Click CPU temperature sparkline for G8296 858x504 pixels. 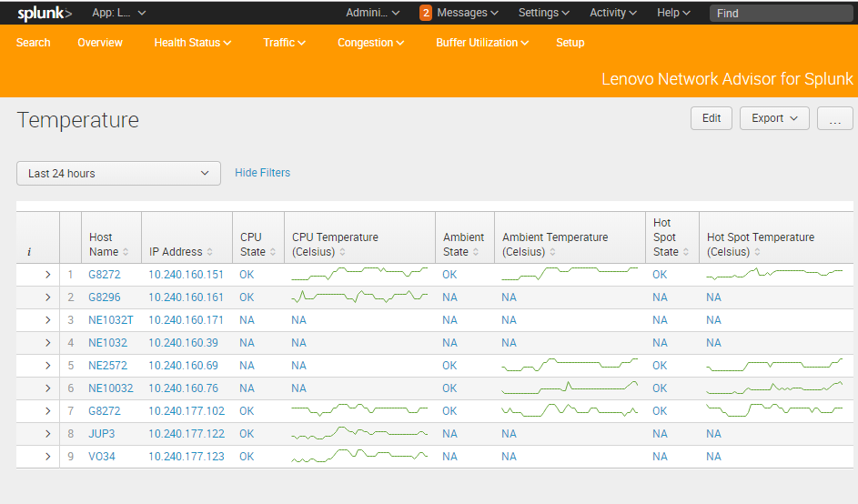[359, 297]
